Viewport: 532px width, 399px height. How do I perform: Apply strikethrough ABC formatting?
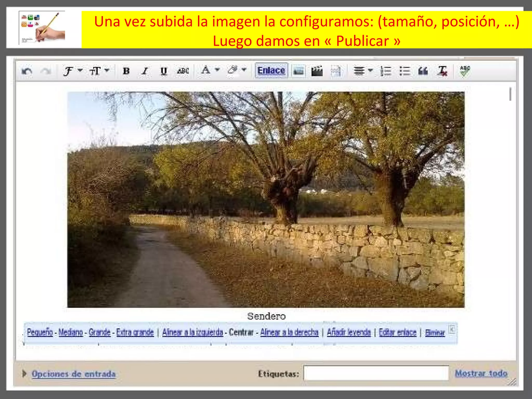183,71
